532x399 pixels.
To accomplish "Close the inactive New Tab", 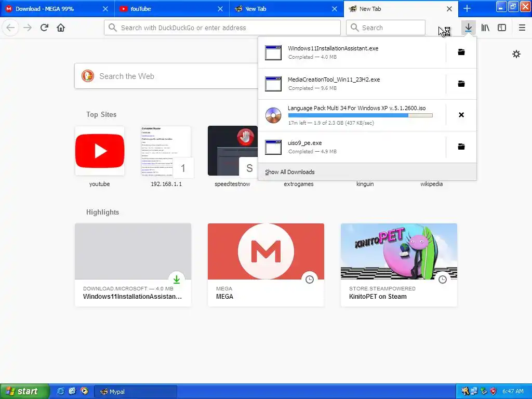I will [335, 9].
